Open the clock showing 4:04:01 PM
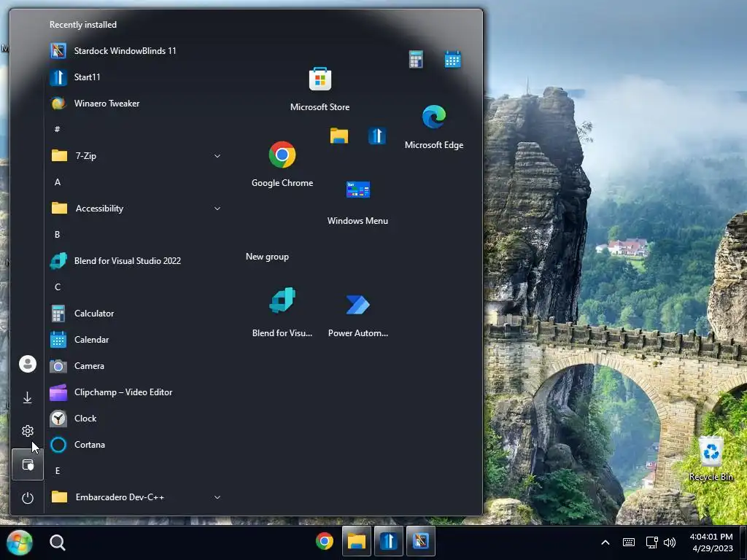747x560 pixels. [712, 542]
